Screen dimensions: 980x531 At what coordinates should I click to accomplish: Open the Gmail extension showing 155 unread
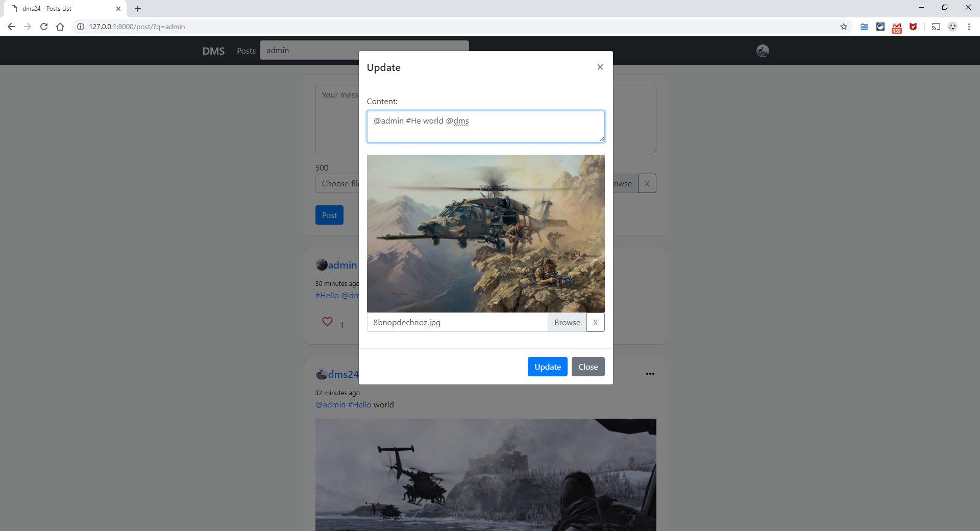[897, 28]
